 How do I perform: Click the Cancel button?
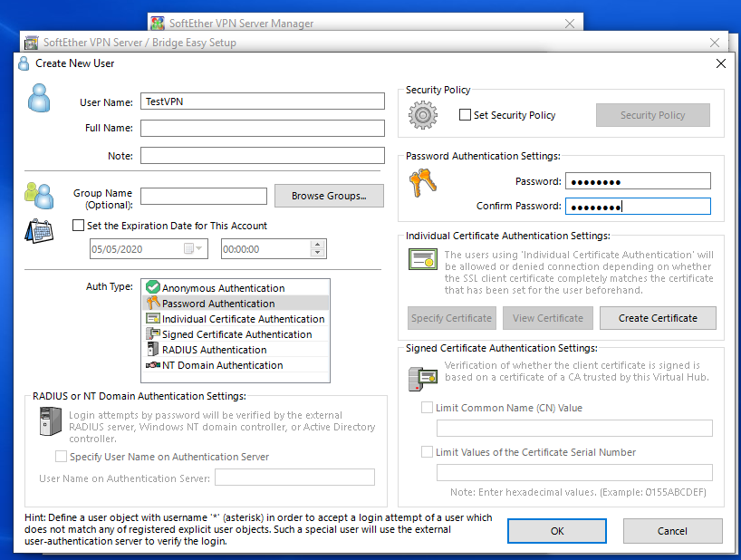click(x=672, y=531)
